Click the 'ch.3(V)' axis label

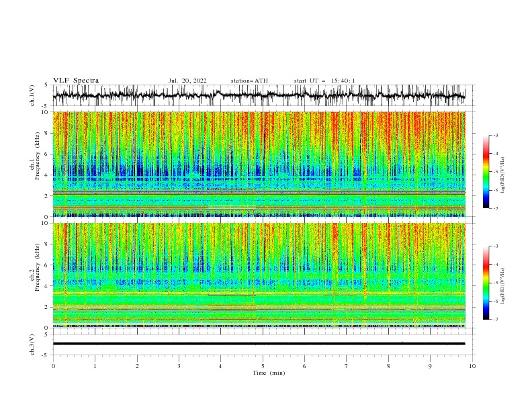click(32, 345)
